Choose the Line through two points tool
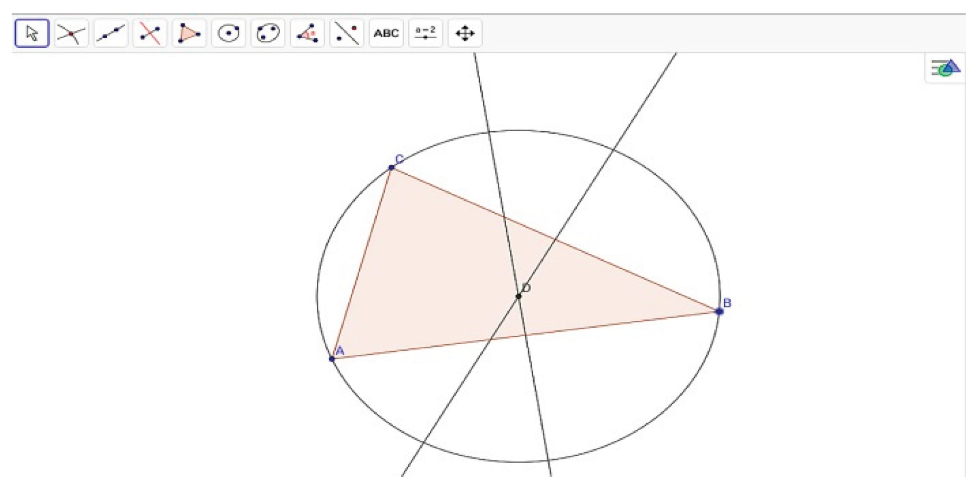 click(110, 33)
